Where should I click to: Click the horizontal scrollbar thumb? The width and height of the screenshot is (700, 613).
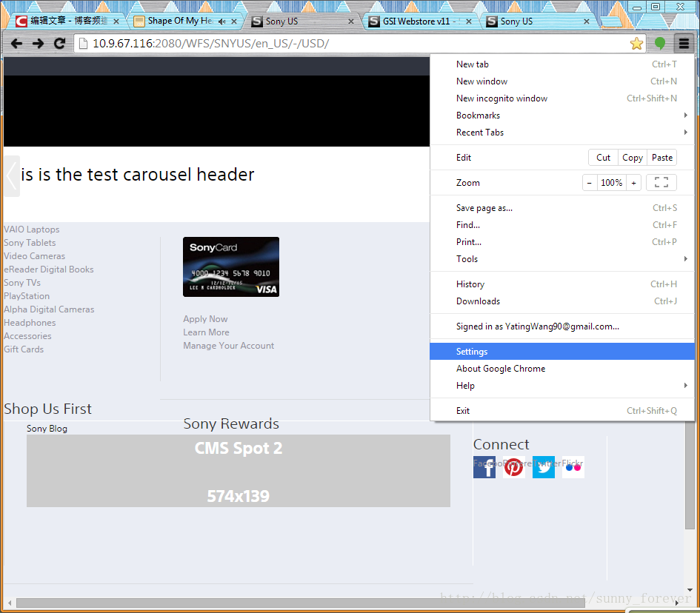tap(301, 603)
